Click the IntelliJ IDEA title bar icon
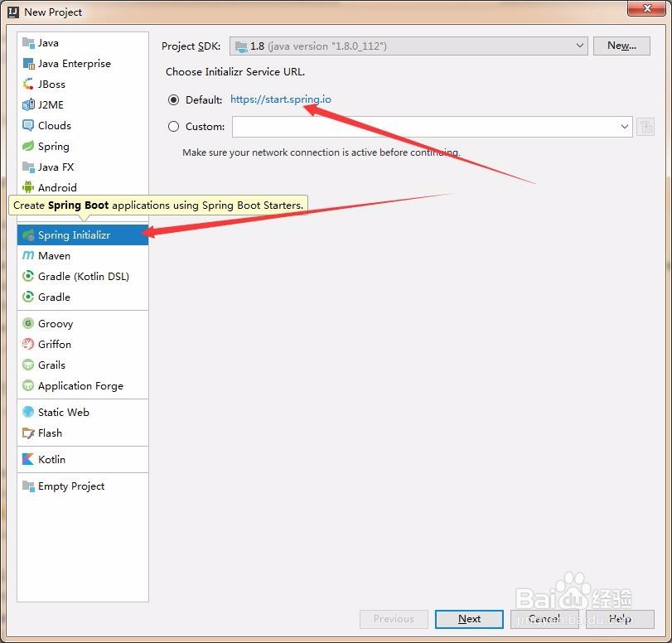The image size is (672, 643). [x=13, y=12]
